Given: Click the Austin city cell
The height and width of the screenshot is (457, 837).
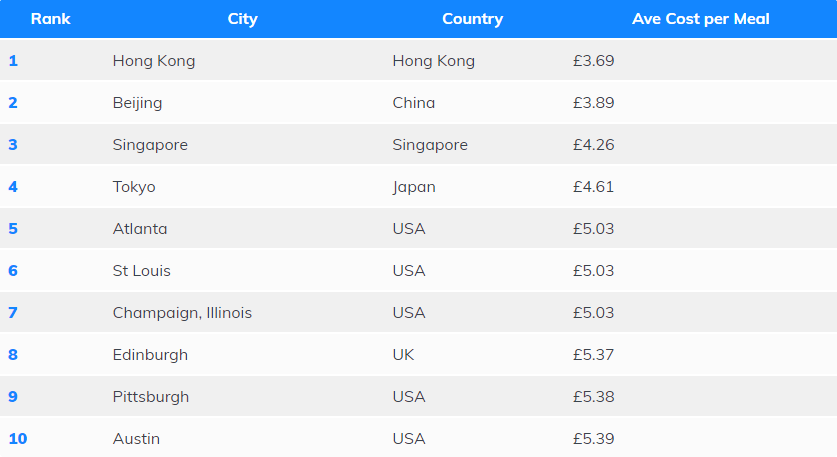Looking at the screenshot, I should (x=136, y=439).
